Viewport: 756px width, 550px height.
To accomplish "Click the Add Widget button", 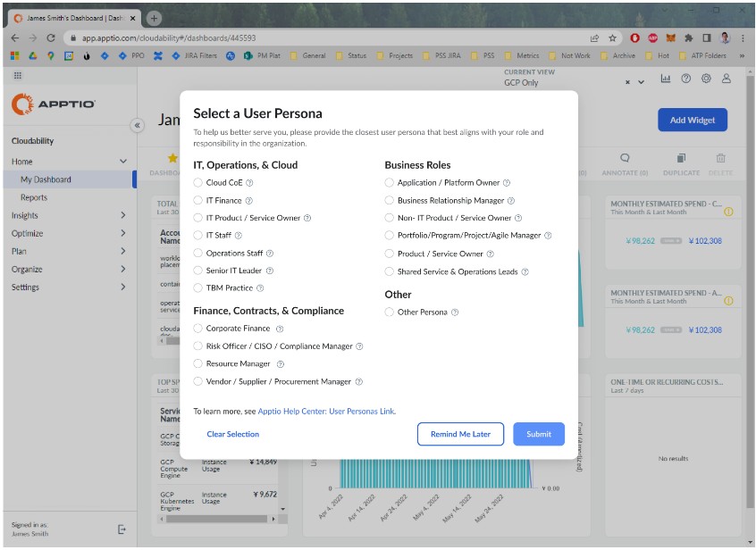I will click(x=693, y=121).
